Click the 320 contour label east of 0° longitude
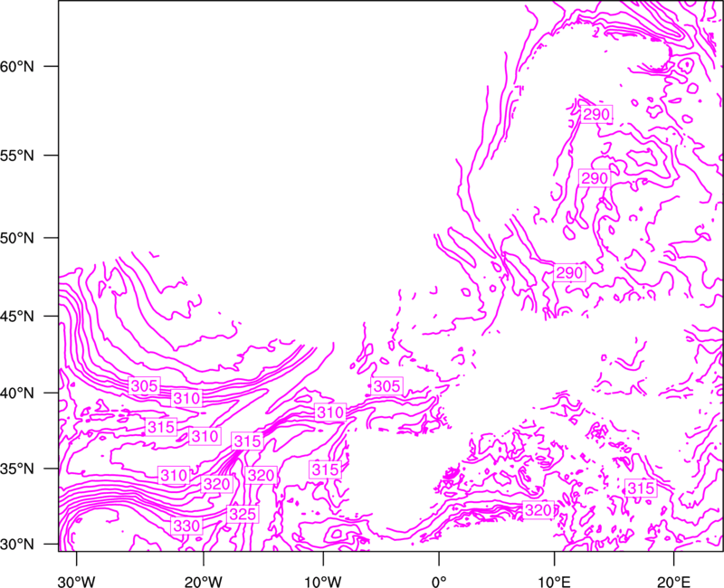 click(x=538, y=510)
